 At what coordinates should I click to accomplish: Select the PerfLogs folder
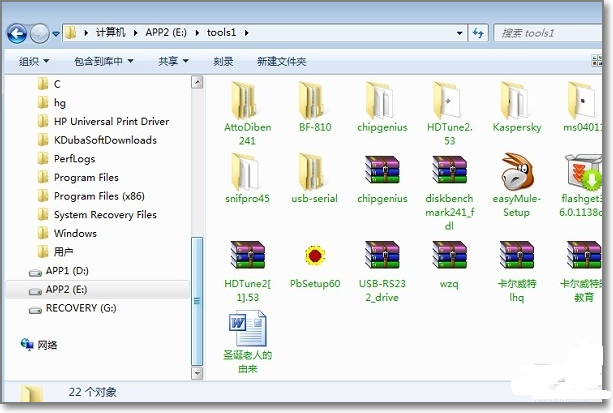coord(66,158)
